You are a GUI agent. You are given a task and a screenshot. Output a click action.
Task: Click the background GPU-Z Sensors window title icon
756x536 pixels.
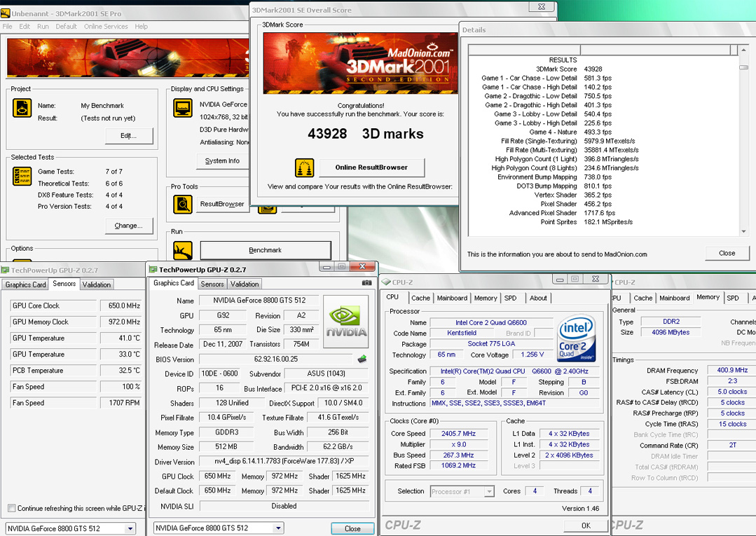(x=5, y=270)
